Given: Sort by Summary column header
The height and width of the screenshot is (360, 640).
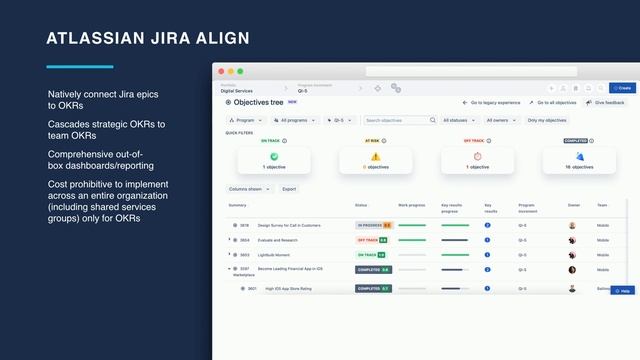Looking at the screenshot, I should (x=237, y=205).
